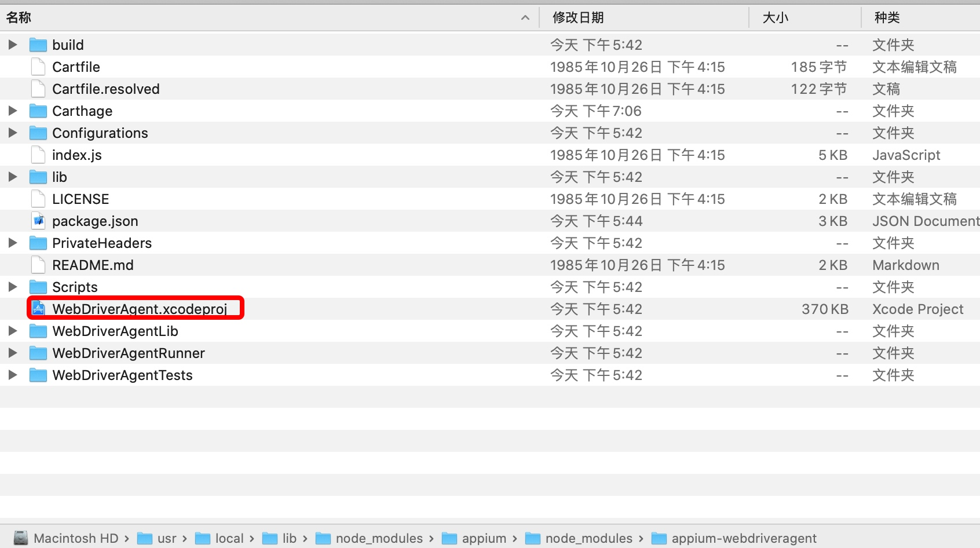Select the folder name PrivateHeaders
980x548 pixels.
(x=102, y=243)
